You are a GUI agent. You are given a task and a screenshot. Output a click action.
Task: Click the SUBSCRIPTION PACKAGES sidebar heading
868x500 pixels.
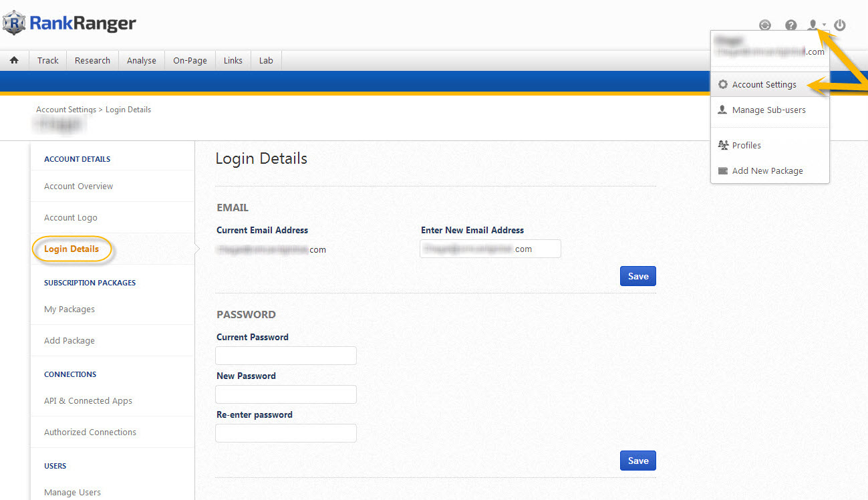(90, 283)
